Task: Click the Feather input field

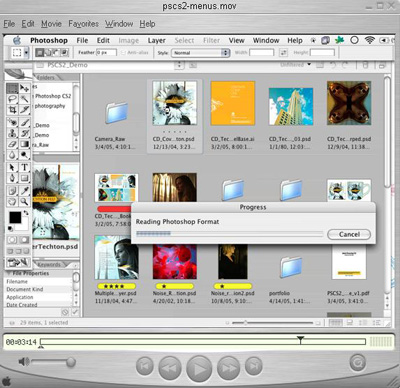Action: [x=106, y=52]
